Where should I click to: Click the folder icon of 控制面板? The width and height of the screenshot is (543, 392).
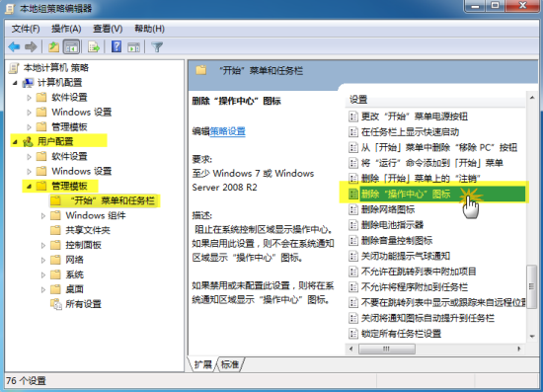coord(55,245)
